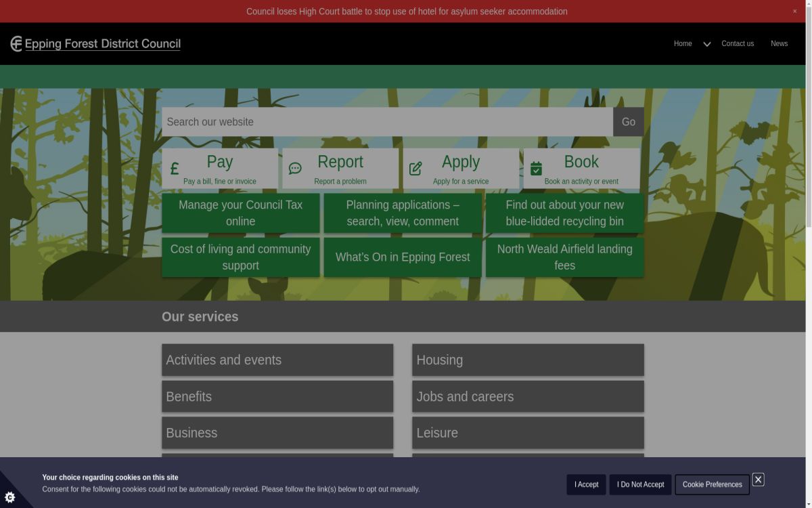
Task: Open the Contact us menu item
Action: [737, 43]
